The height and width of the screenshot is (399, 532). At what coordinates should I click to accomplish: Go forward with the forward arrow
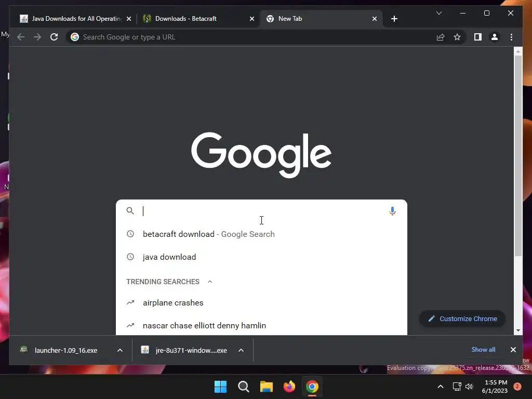[37, 37]
